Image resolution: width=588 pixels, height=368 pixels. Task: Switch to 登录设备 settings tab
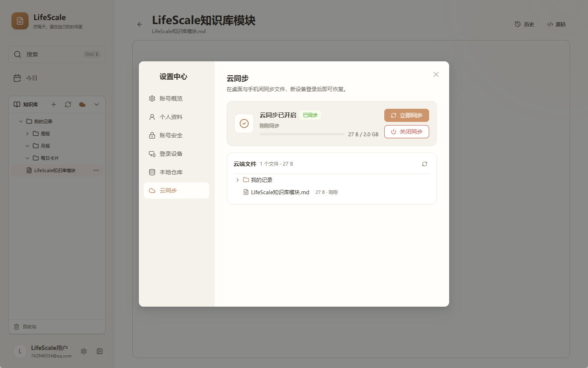(176, 154)
